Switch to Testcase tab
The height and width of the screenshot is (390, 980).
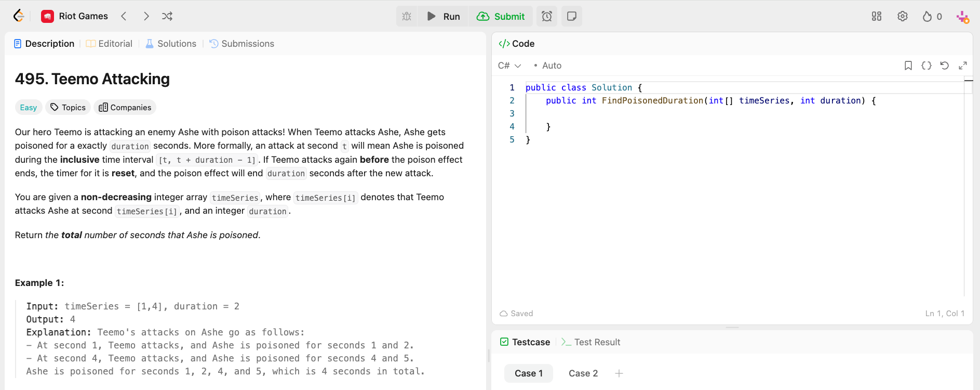525,342
